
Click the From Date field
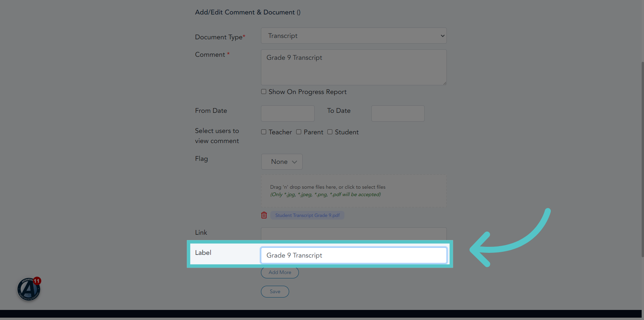click(x=287, y=113)
